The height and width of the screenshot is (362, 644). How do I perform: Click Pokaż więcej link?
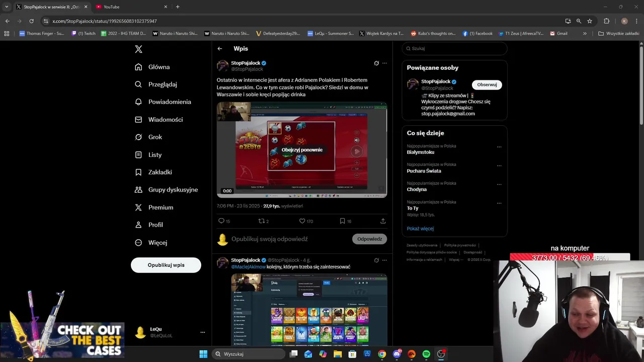[420, 229]
